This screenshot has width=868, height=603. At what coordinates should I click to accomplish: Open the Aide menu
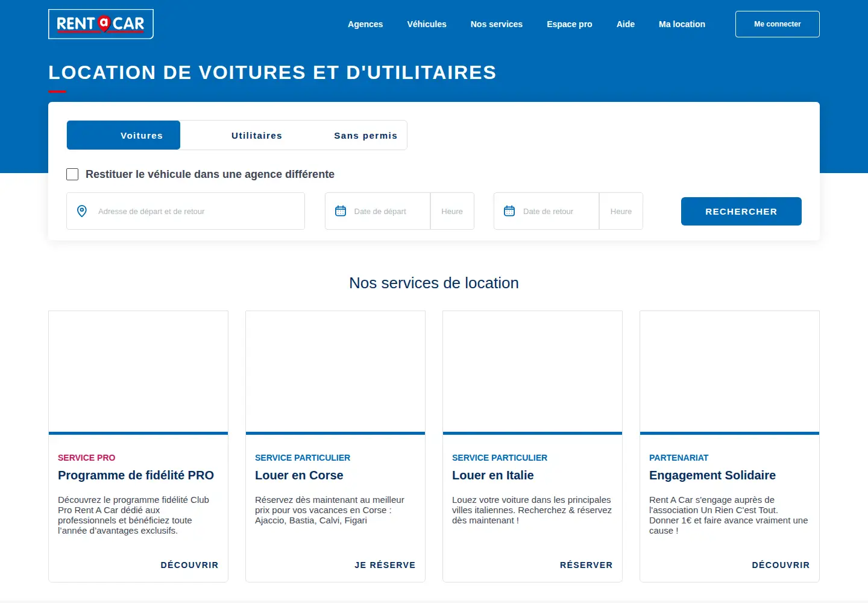click(626, 24)
